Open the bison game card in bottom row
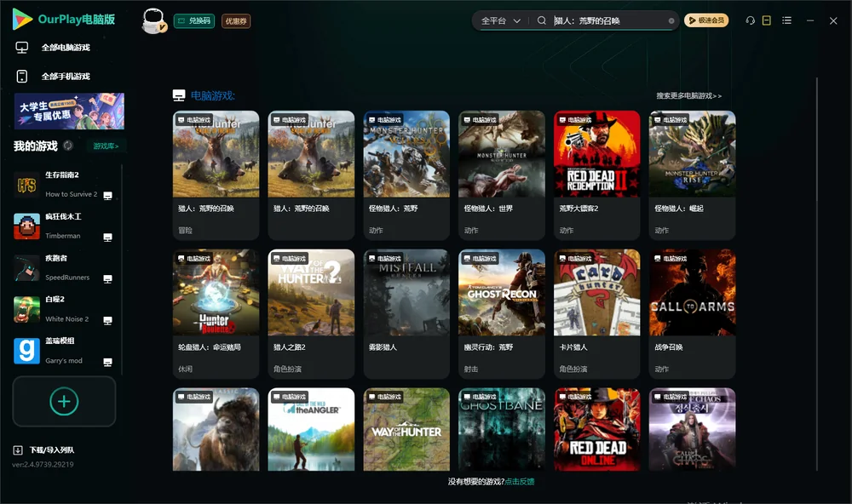 pyautogui.click(x=216, y=429)
